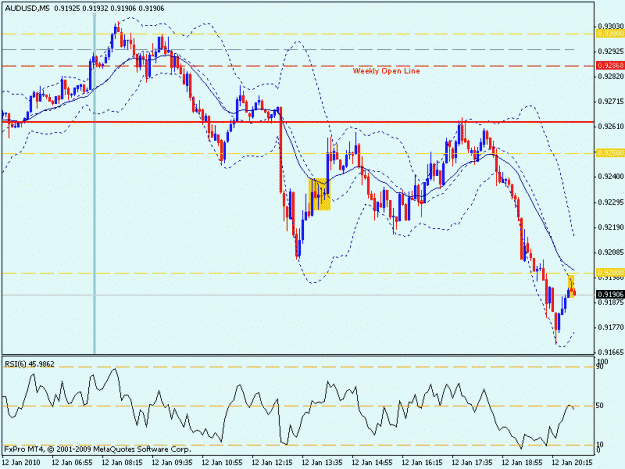Click the 0.92295 price axis label
The image size is (625, 469).
[x=611, y=202]
